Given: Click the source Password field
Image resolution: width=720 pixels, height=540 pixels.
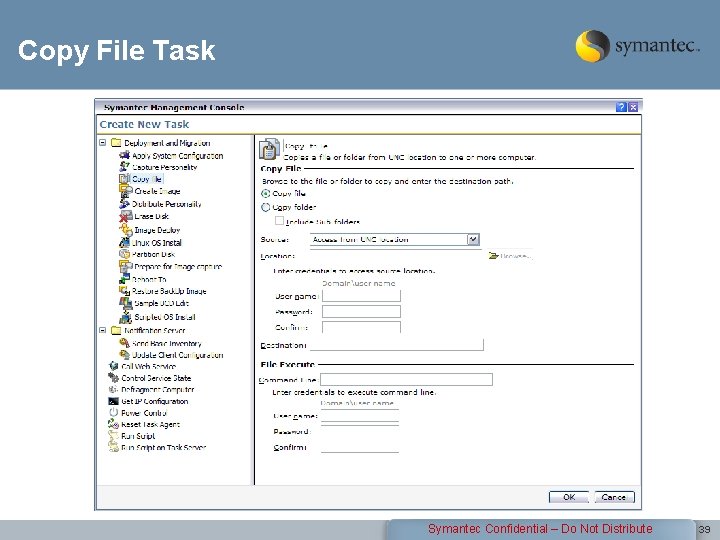Looking at the screenshot, I should pyautogui.click(x=361, y=311).
